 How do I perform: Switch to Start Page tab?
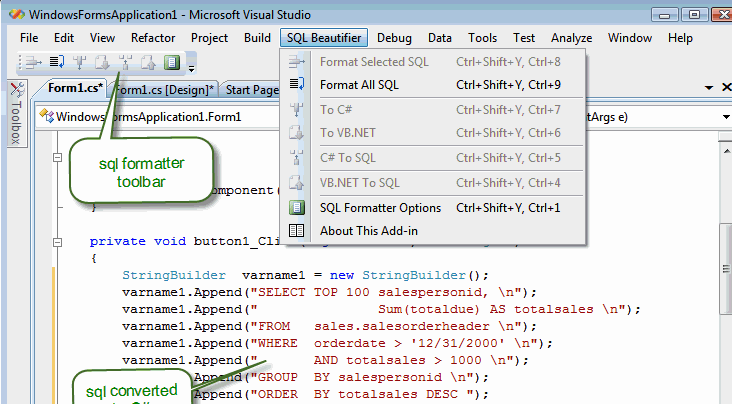[251, 90]
